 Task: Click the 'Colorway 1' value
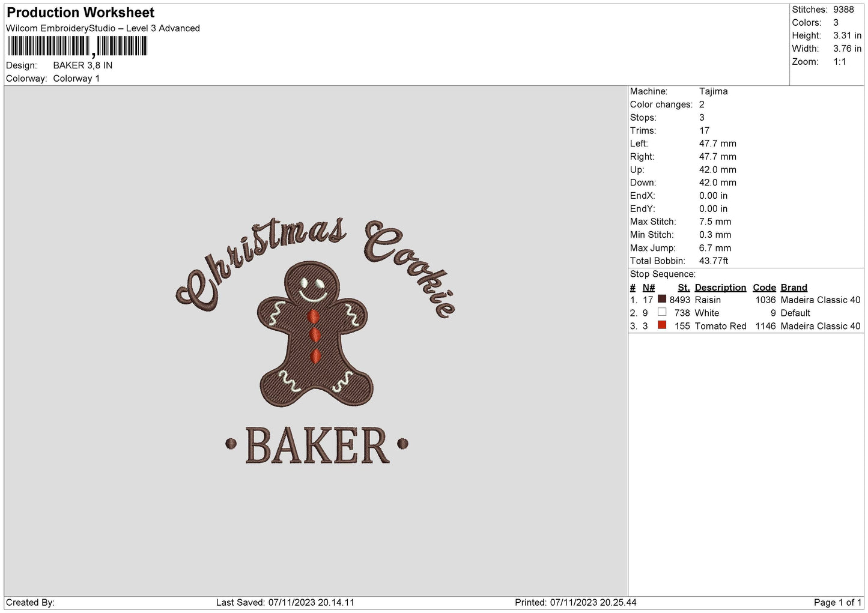76,79
